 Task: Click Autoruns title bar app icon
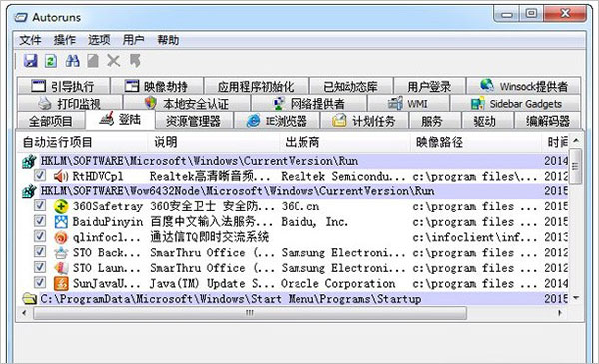coord(21,17)
